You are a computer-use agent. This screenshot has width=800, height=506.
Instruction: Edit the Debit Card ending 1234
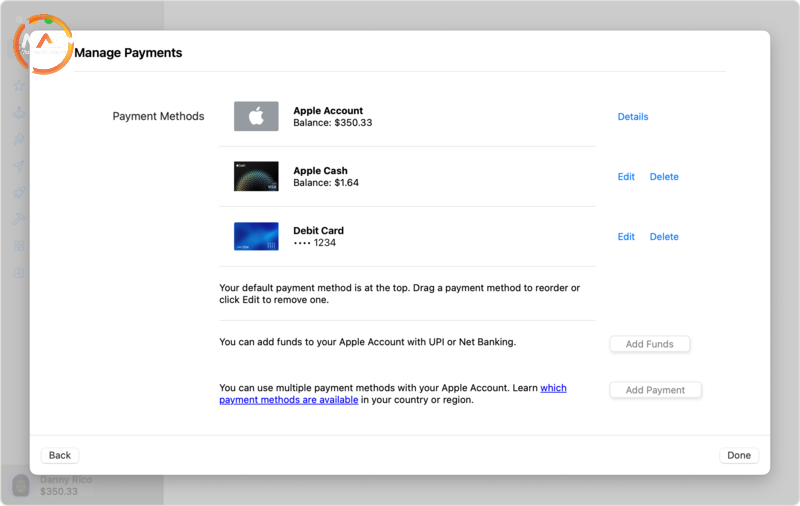coord(626,237)
